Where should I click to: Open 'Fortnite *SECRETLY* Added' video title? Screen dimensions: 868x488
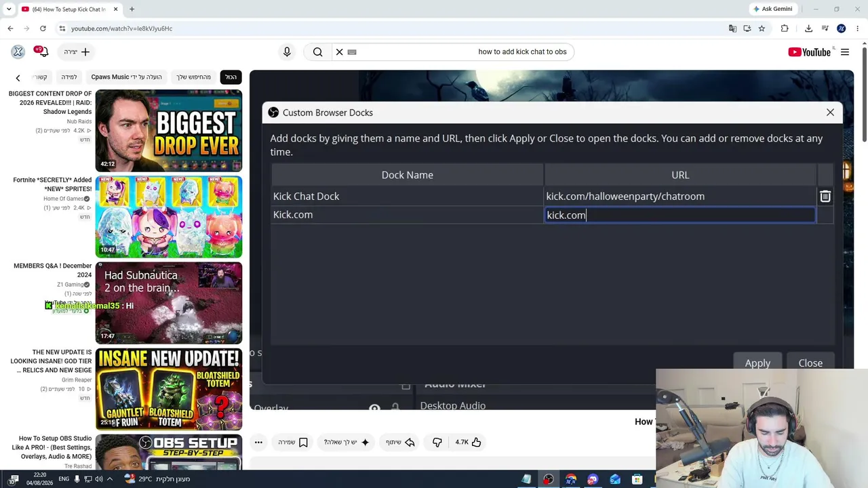click(x=52, y=184)
